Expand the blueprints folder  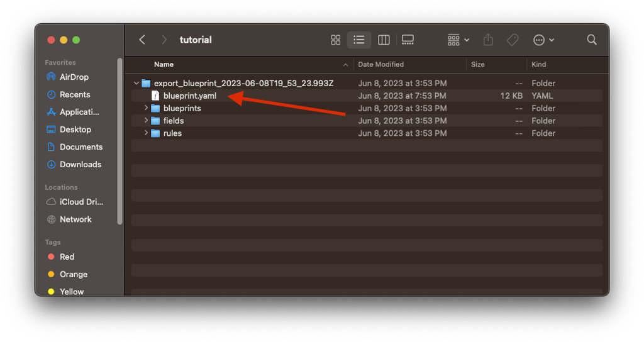click(146, 108)
